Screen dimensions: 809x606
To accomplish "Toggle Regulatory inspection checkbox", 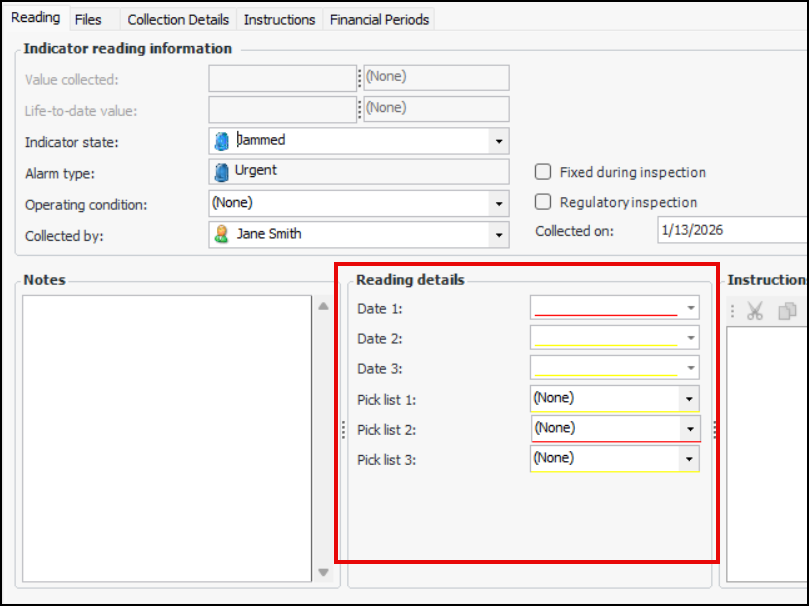I will (543, 202).
